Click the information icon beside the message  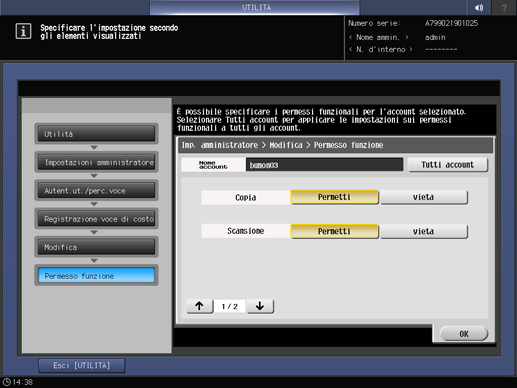pyautogui.click(x=23, y=31)
